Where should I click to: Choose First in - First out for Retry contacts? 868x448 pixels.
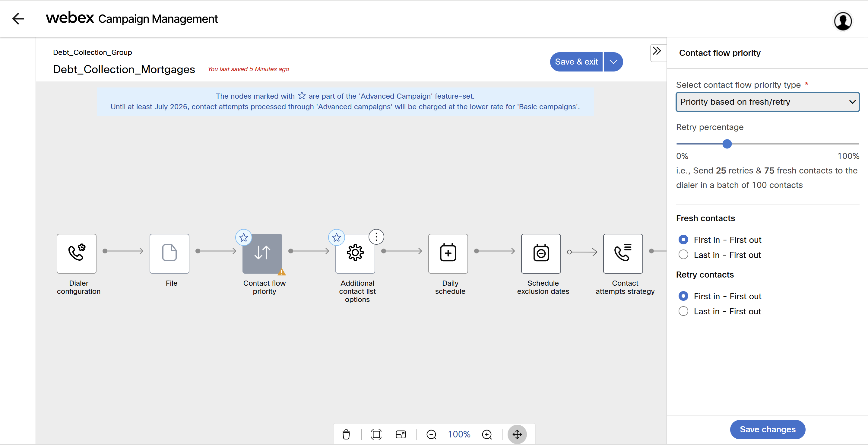click(x=683, y=296)
